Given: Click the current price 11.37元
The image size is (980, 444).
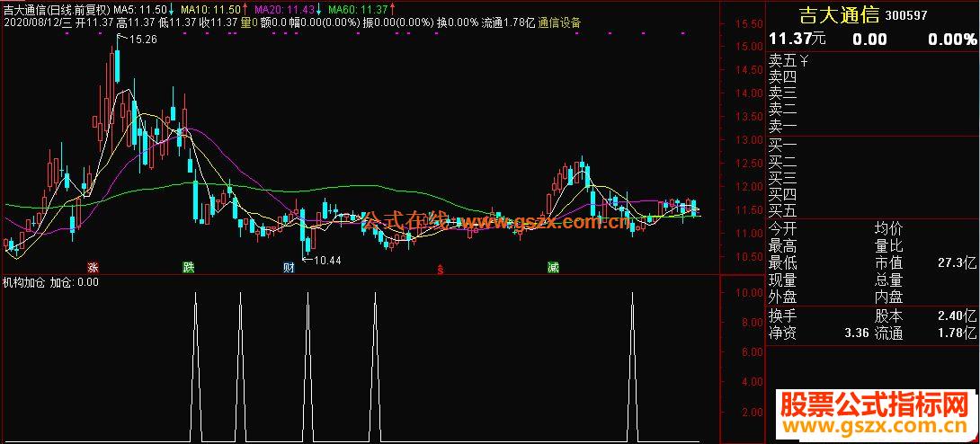Looking at the screenshot, I should tap(797, 40).
